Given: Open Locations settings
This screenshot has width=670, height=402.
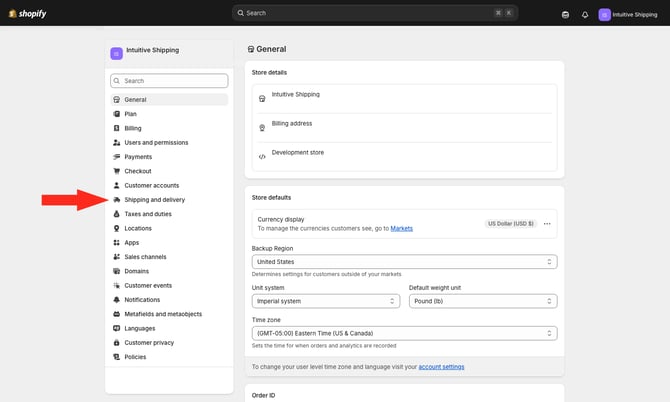Looking at the screenshot, I should [x=169, y=228].
